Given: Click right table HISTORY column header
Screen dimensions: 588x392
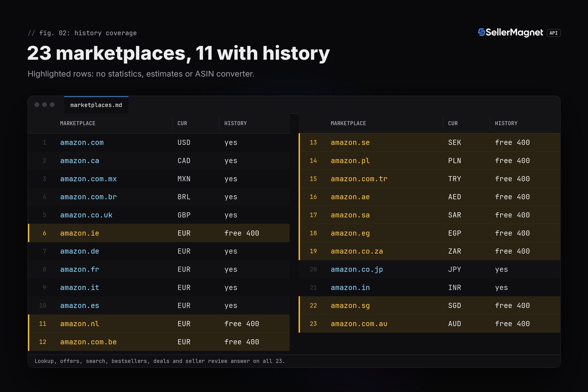Looking at the screenshot, I should click(506, 123).
